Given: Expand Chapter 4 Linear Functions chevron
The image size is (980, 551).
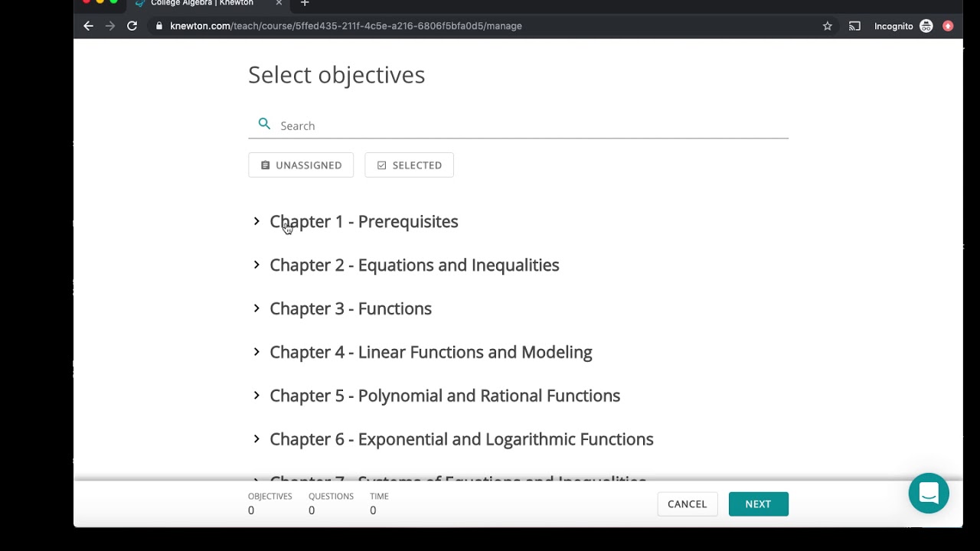Looking at the screenshot, I should point(256,352).
